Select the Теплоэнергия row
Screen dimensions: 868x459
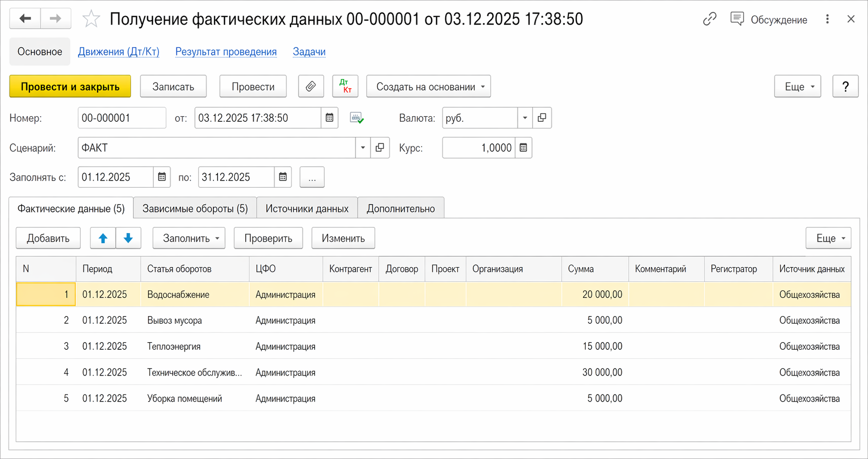point(433,346)
